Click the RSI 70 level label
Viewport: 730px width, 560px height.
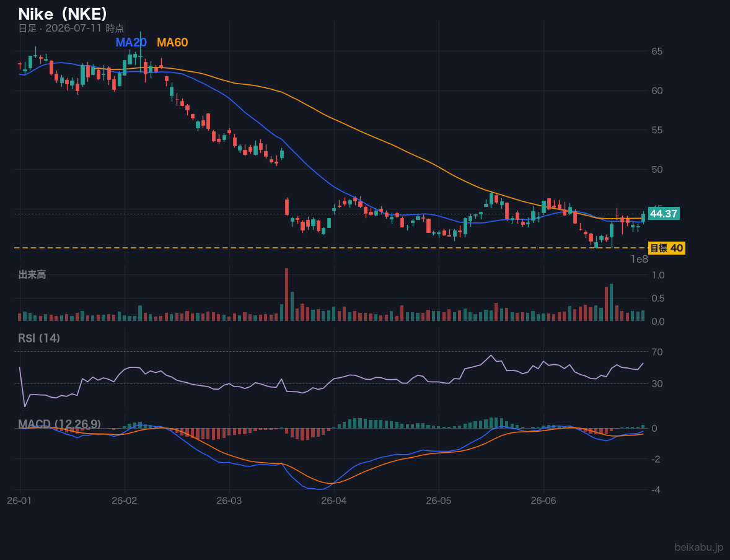point(657,352)
